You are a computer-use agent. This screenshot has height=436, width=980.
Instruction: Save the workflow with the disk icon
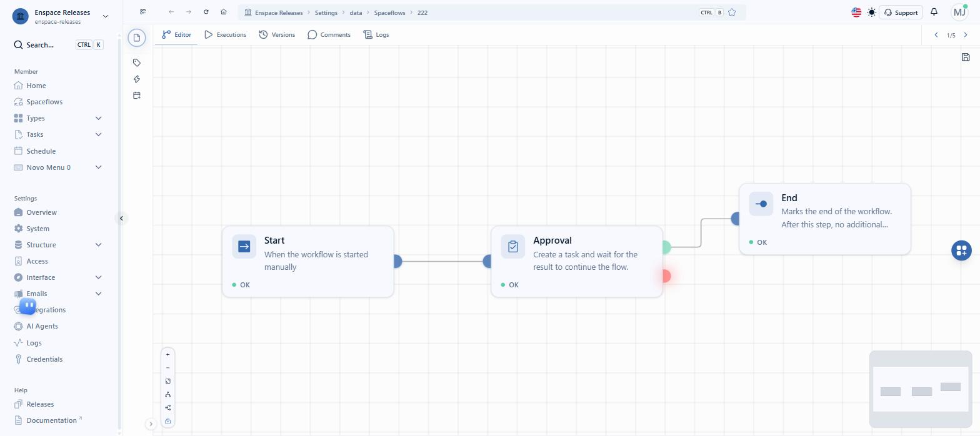pos(966,57)
